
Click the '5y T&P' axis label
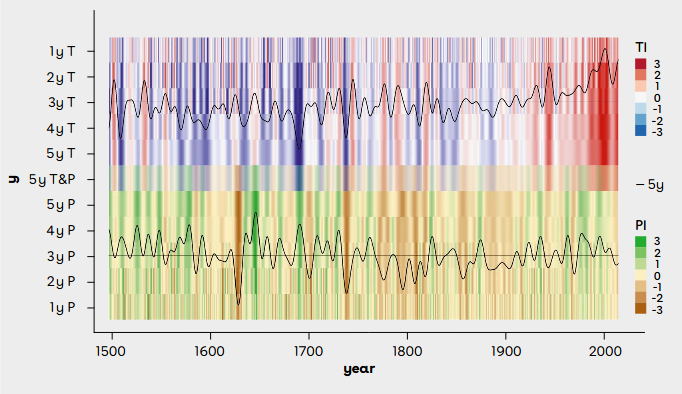click(52, 179)
